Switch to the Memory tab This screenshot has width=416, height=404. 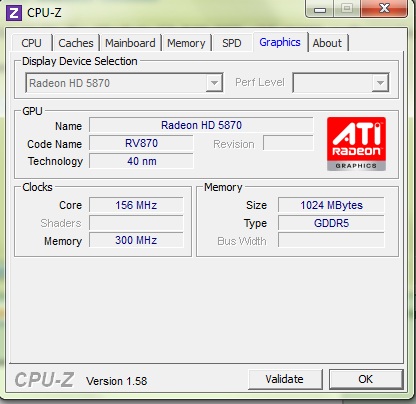click(186, 43)
